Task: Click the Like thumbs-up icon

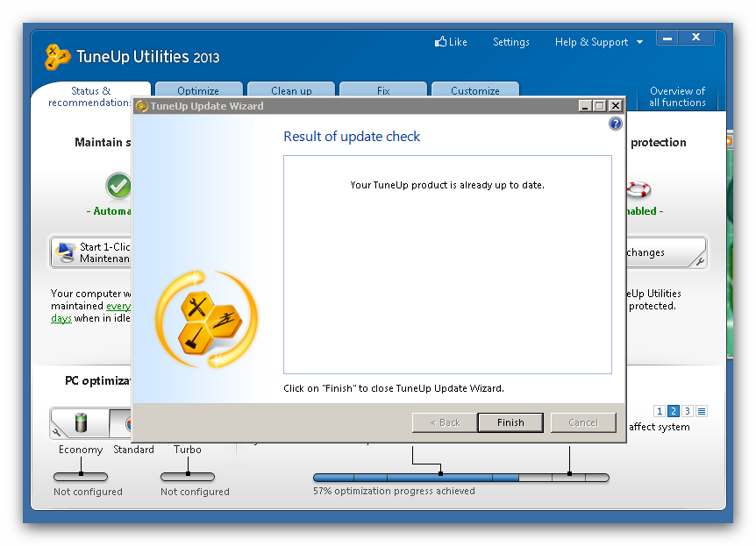Action: click(440, 42)
